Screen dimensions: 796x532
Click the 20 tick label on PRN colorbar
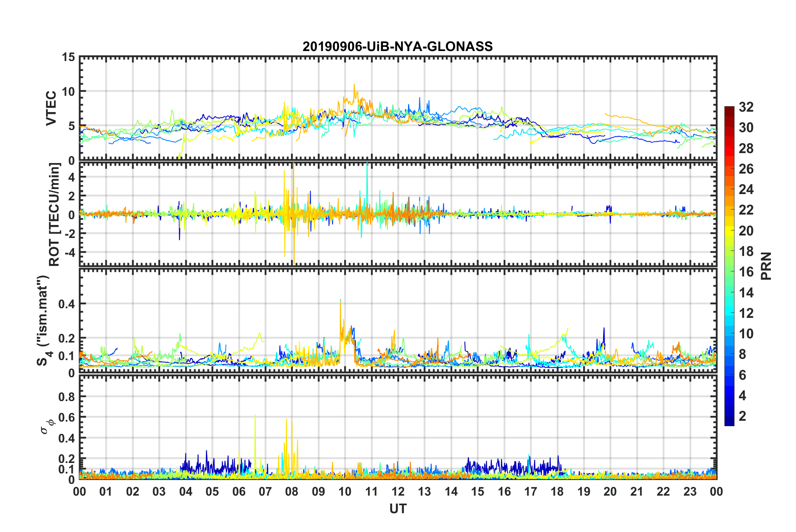pyautogui.click(x=746, y=230)
